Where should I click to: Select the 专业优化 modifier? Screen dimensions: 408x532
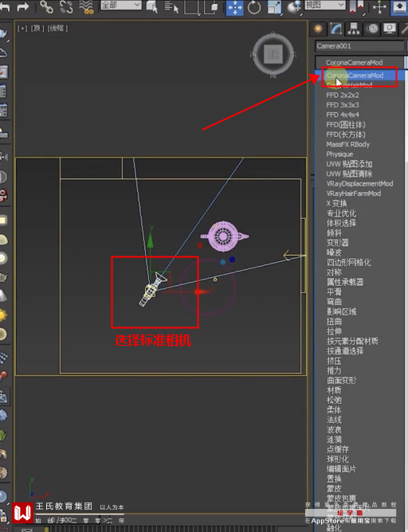(x=341, y=213)
